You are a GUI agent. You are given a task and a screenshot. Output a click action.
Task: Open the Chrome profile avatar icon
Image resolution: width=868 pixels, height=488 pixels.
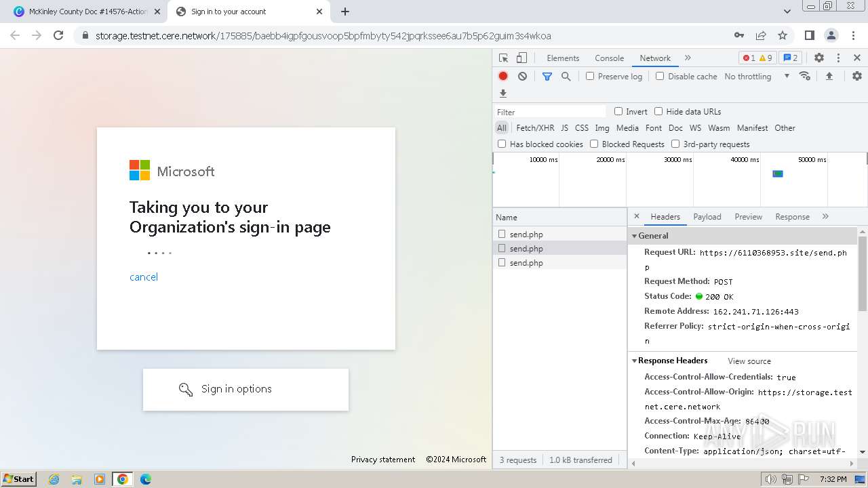coord(831,35)
